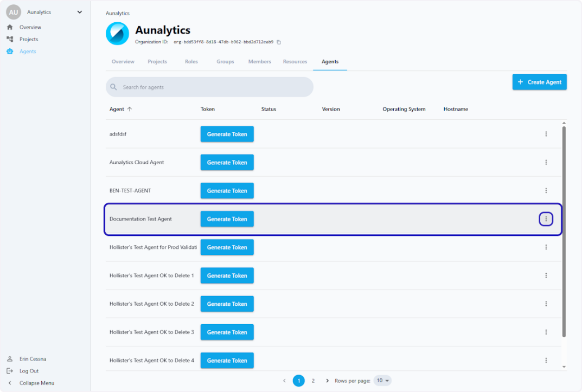Click the Create Agent button
Viewport: 582px width, 392px height.
tap(539, 82)
